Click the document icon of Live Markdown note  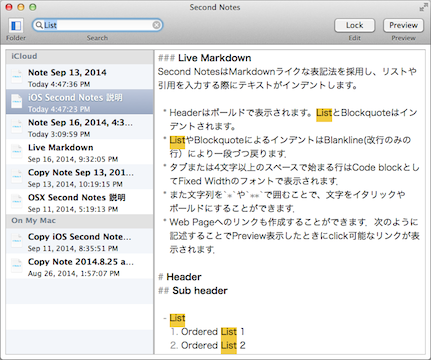pyautogui.click(x=17, y=151)
